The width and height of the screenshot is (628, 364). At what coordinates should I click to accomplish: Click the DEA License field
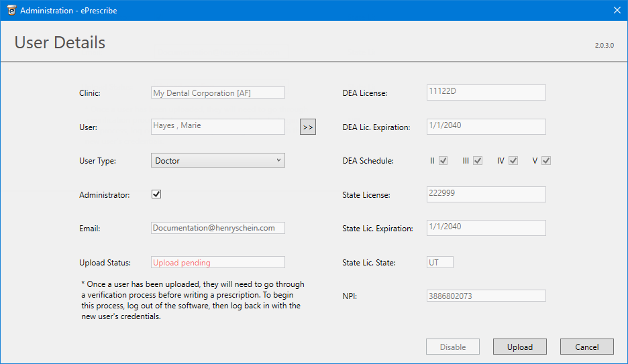(x=486, y=93)
